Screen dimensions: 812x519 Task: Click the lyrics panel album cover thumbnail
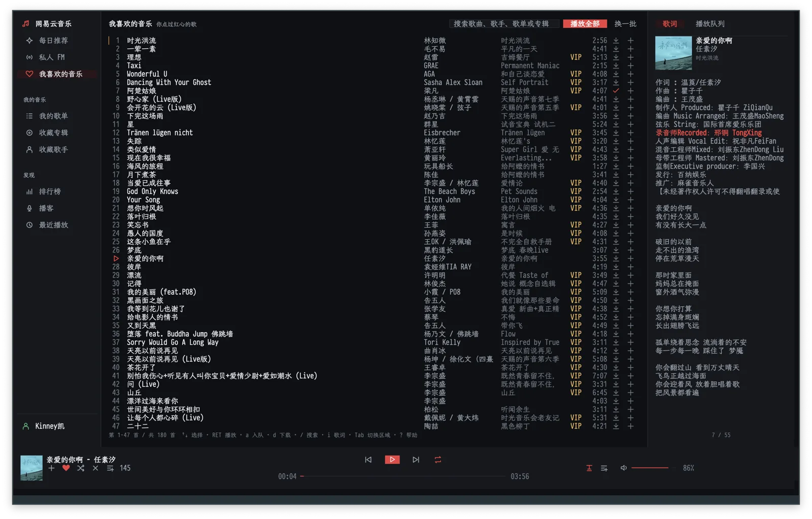tap(673, 53)
